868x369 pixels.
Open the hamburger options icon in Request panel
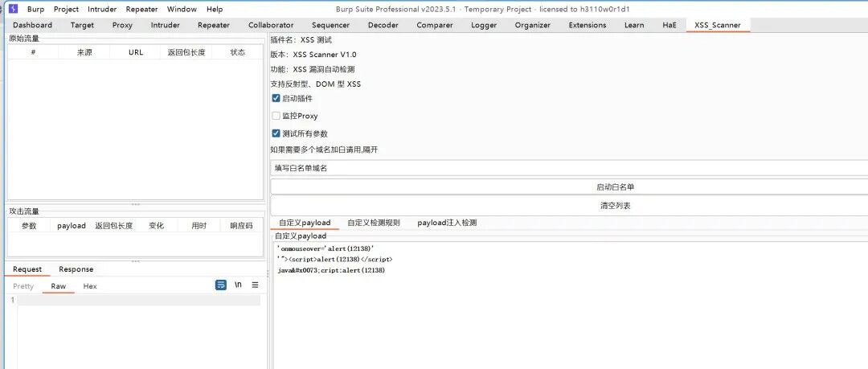[256, 285]
